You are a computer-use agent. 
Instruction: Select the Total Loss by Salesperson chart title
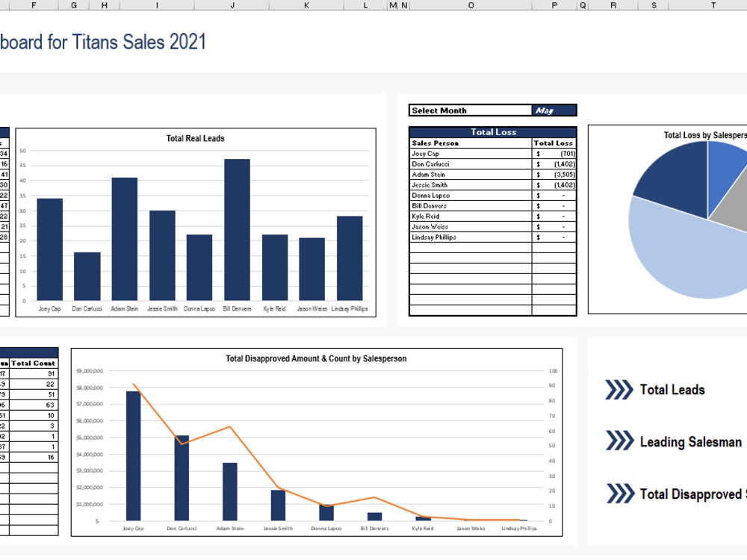coord(706,136)
